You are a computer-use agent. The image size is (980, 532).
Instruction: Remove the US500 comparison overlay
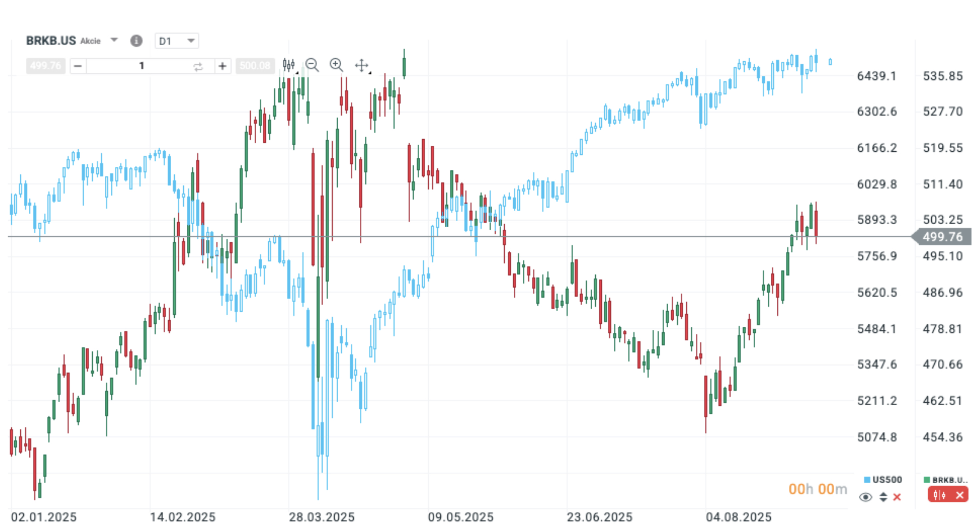897,497
